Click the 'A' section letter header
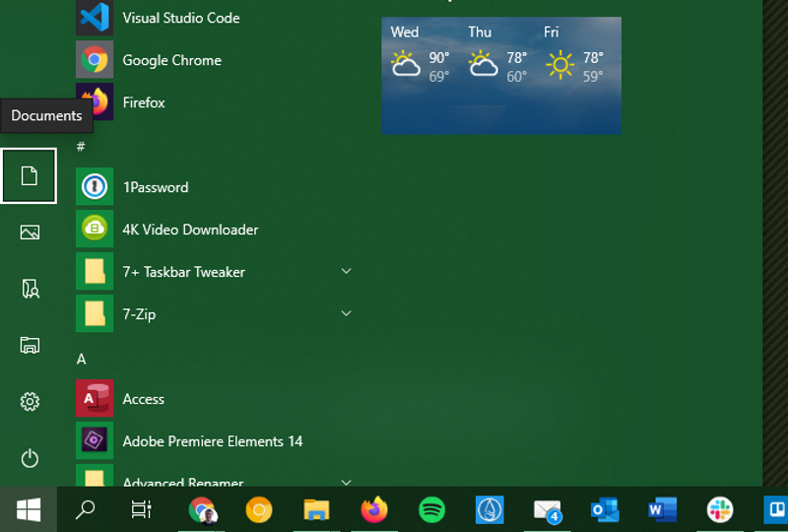Screen dimensions: 788x532 [81, 359]
